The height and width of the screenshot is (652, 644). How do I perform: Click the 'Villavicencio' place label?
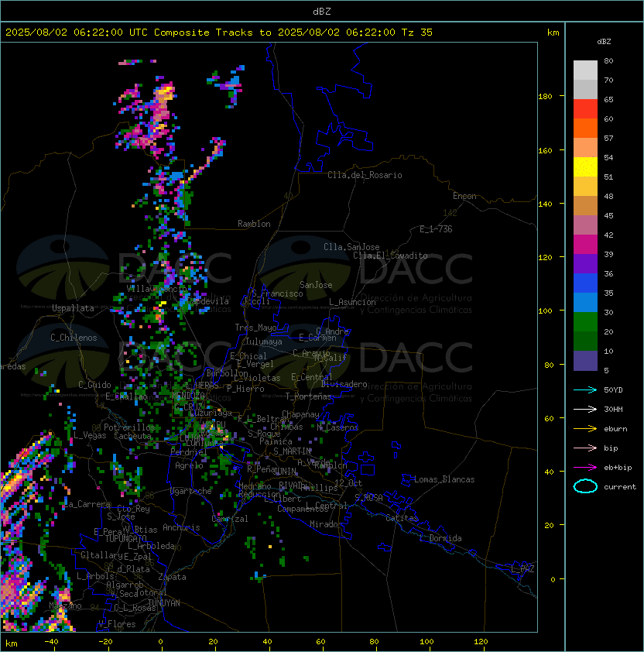pos(156,289)
